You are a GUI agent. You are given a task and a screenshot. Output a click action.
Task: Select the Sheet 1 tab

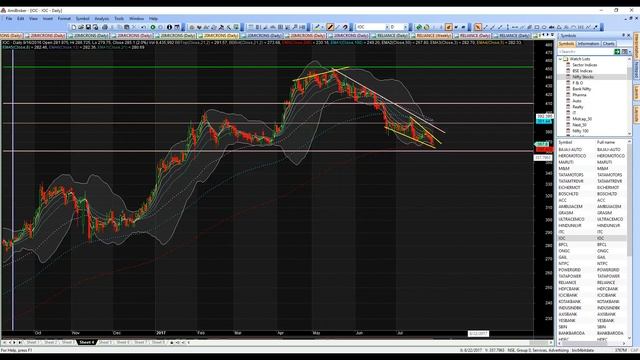[32, 342]
